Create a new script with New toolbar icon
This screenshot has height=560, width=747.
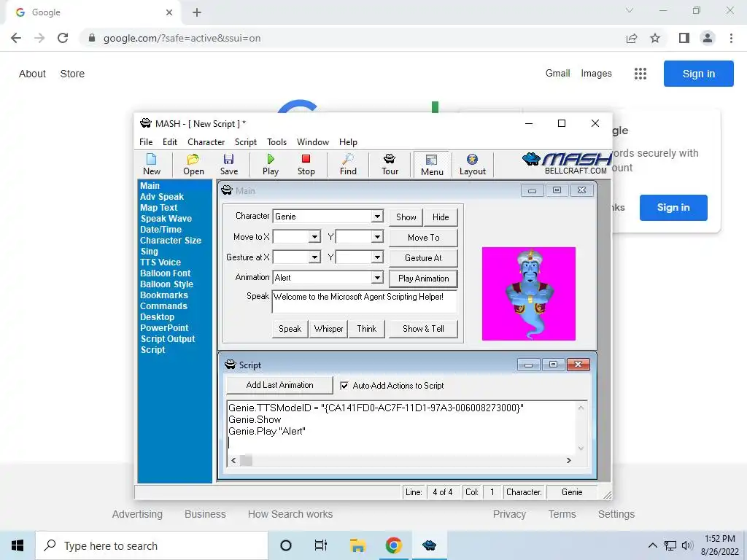point(152,164)
